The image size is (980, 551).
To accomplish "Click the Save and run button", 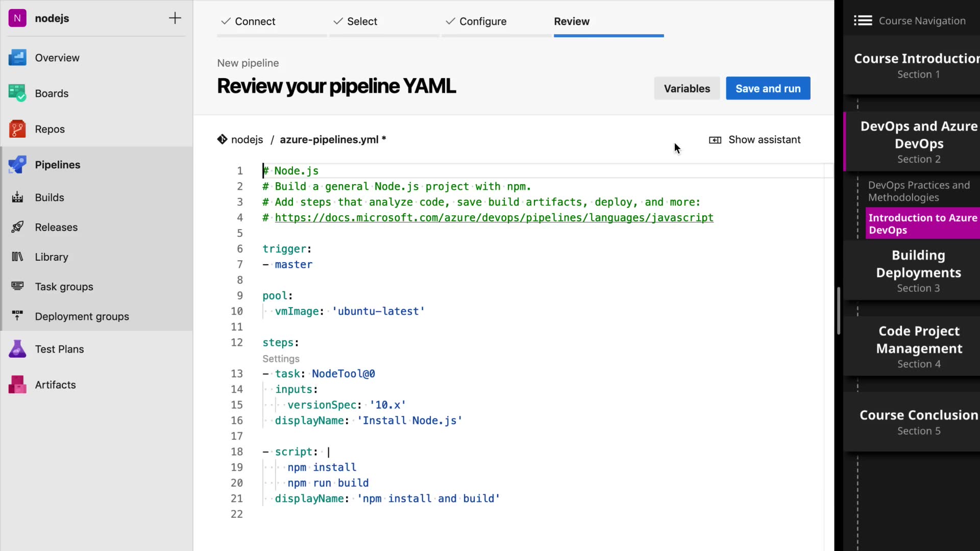I will pyautogui.click(x=768, y=88).
